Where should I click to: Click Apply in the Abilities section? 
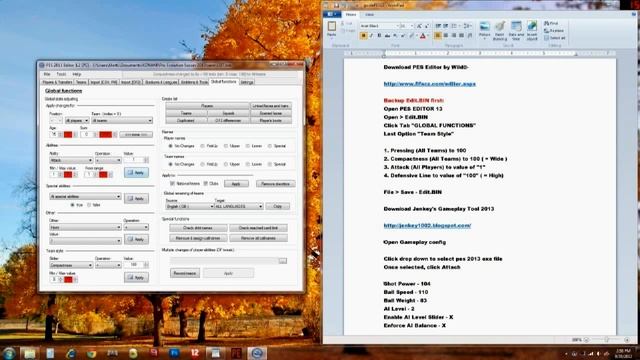[x=136, y=173]
